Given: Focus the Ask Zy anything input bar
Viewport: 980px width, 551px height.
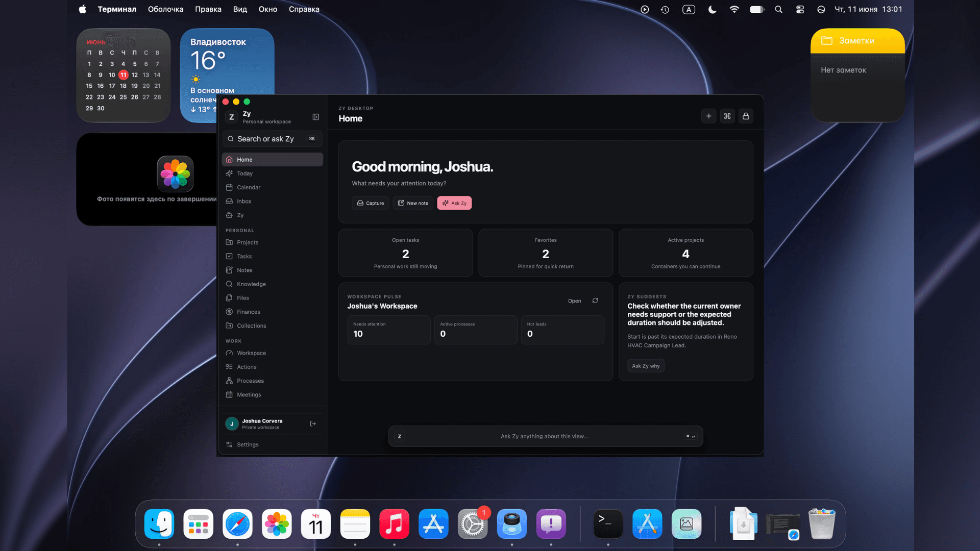Looking at the screenshot, I should pos(546,436).
